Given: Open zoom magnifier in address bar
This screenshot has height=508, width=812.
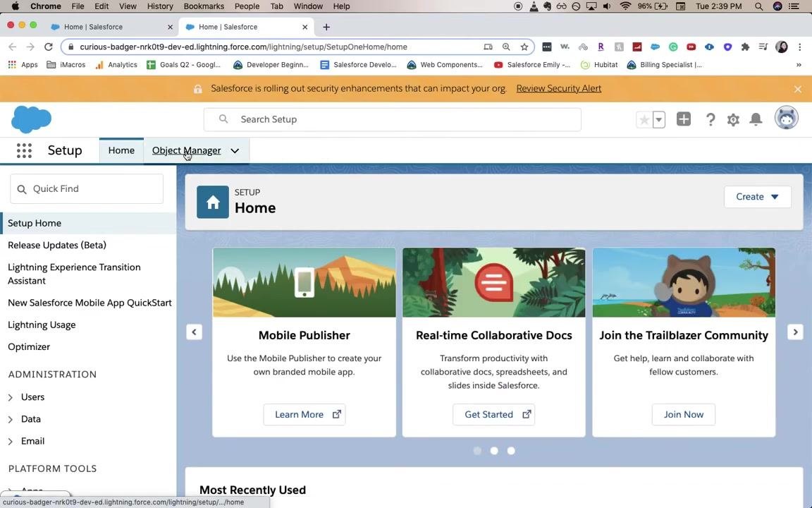Looking at the screenshot, I should click(506, 47).
